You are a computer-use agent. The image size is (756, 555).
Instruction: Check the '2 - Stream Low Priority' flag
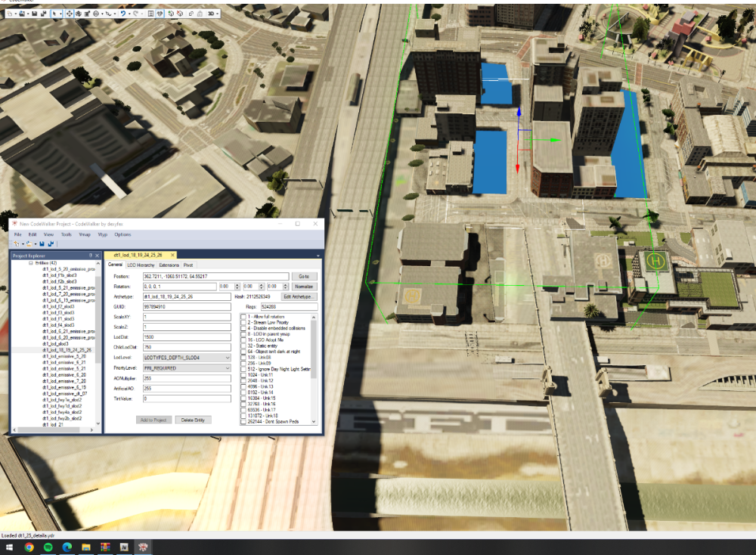243,323
